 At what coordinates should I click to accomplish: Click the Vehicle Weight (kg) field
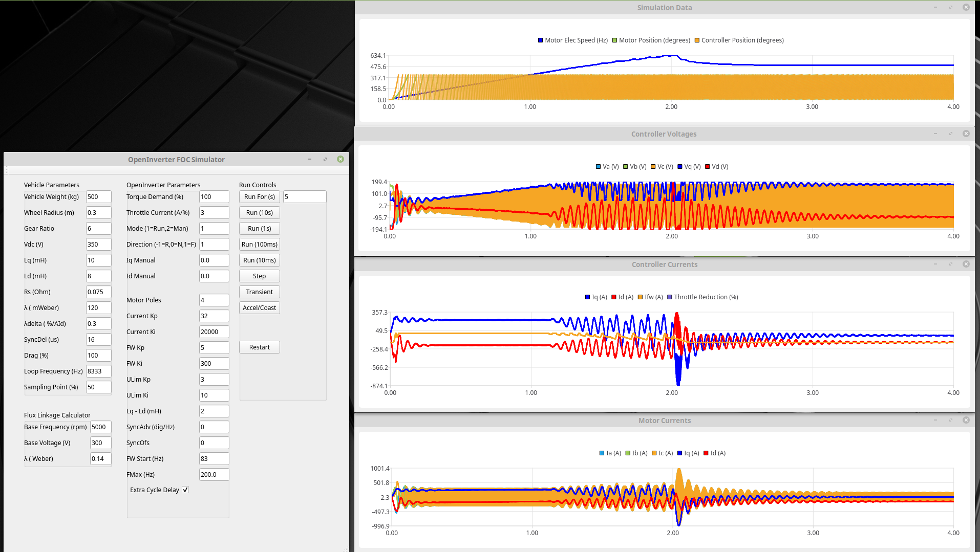click(x=98, y=197)
